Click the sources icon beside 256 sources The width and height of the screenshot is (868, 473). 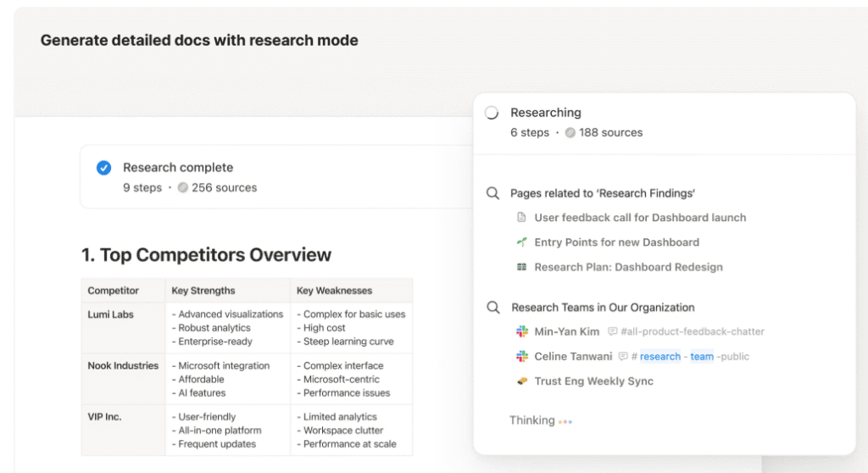pos(183,188)
